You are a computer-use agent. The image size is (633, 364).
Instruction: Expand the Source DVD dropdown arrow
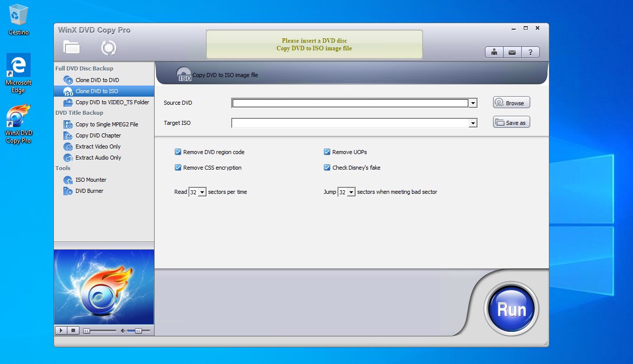[473, 103]
